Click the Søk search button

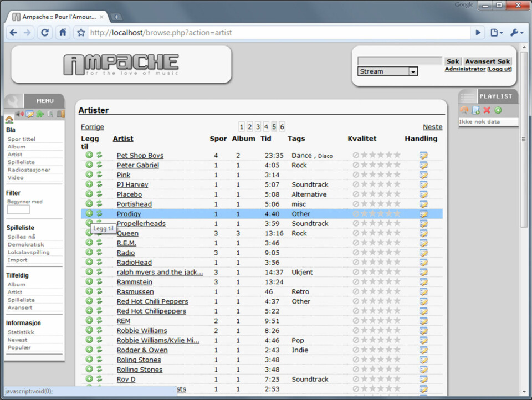[x=453, y=61]
